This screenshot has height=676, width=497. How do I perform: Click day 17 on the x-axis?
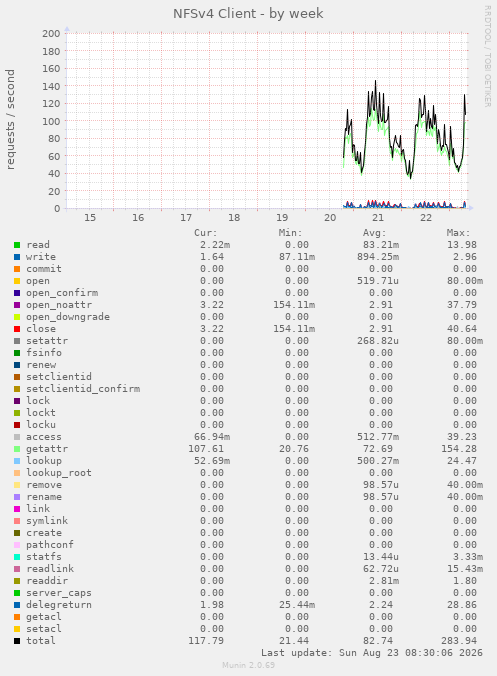click(x=186, y=217)
